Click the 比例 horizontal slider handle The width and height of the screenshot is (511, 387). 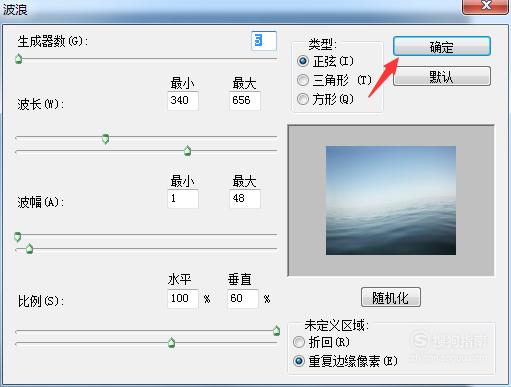[x=276, y=330]
